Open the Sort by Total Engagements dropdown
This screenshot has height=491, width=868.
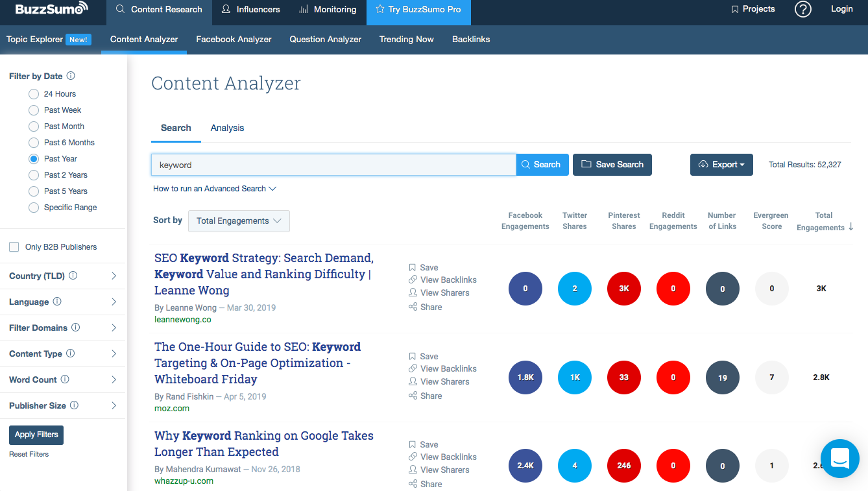coord(239,221)
